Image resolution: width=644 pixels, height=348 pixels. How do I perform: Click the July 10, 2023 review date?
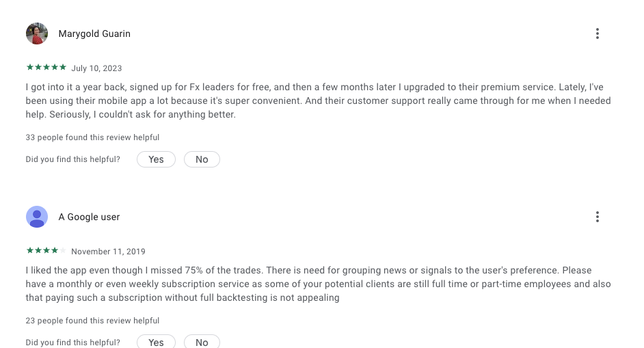[x=96, y=68]
